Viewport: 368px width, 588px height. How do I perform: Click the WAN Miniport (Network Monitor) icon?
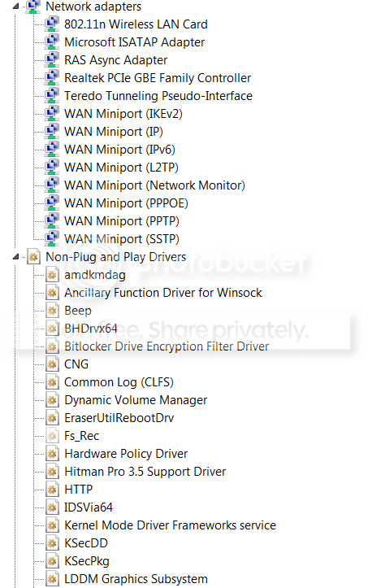click(52, 185)
